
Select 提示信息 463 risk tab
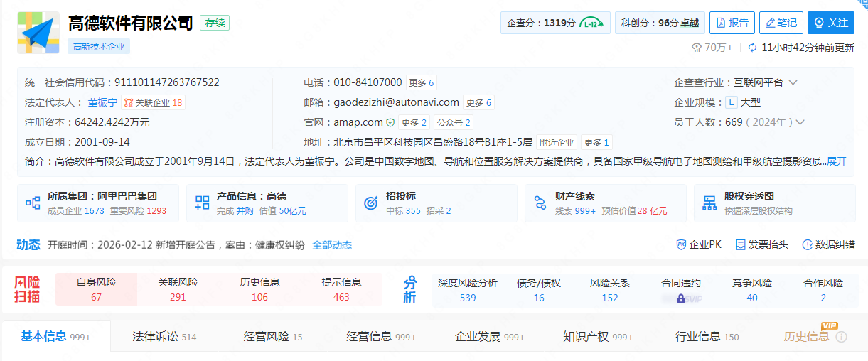click(x=341, y=289)
